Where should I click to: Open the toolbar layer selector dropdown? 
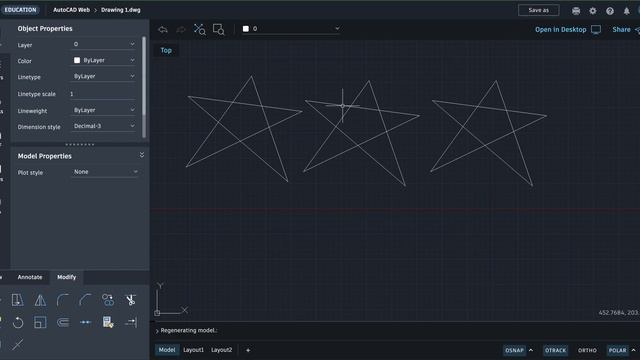pos(291,29)
